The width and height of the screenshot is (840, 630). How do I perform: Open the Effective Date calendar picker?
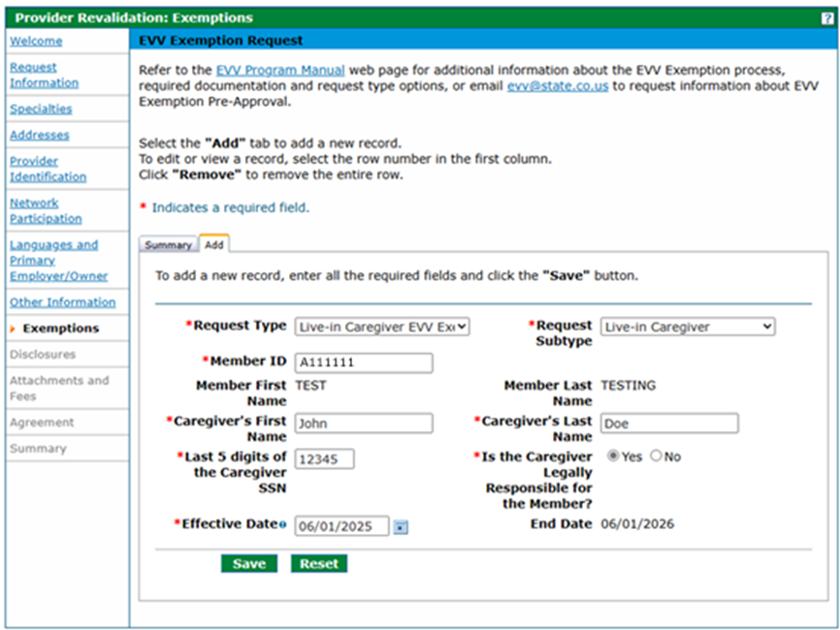click(x=401, y=527)
